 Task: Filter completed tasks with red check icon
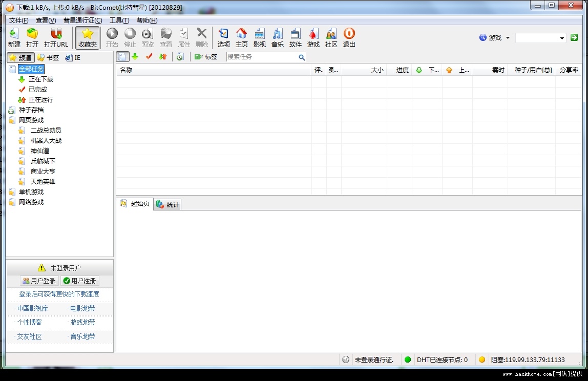pos(149,57)
